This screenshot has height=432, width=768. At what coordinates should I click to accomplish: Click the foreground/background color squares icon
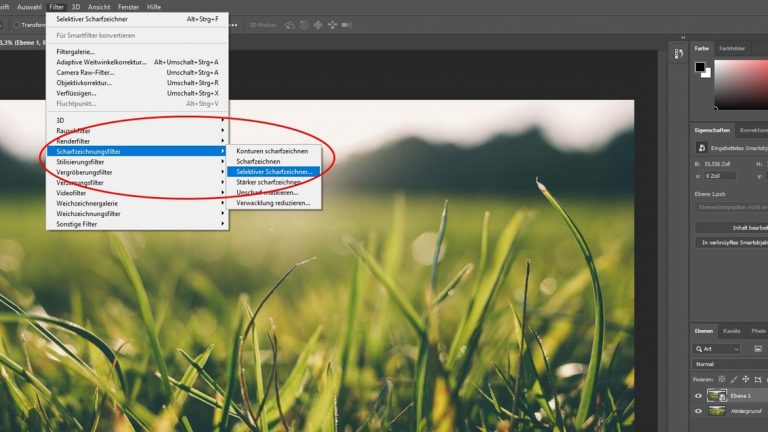pos(703,69)
